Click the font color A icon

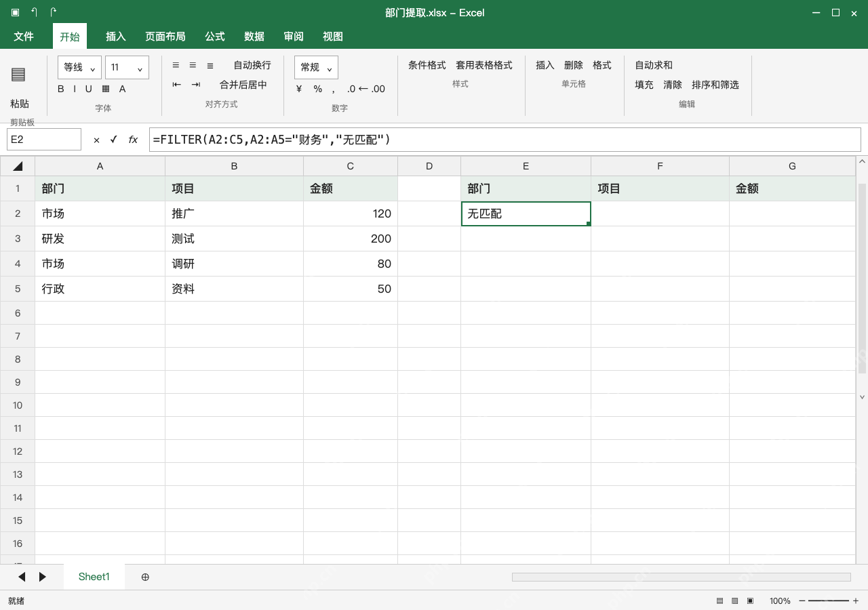122,89
